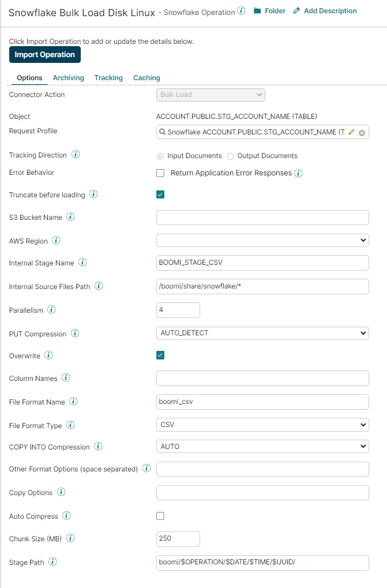Clear the Request Profile with the X icon
Image resolution: width=387 pixels, height=588 pixels.
click(x=362, y=133)
